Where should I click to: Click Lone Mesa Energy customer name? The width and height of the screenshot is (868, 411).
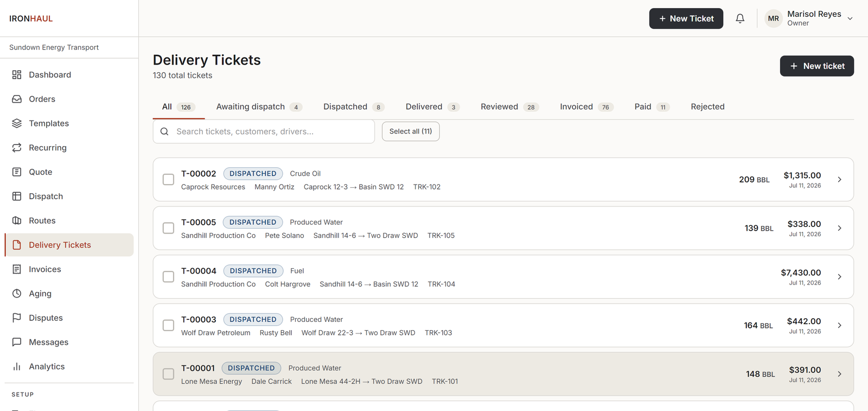click(x=212, y=382)
